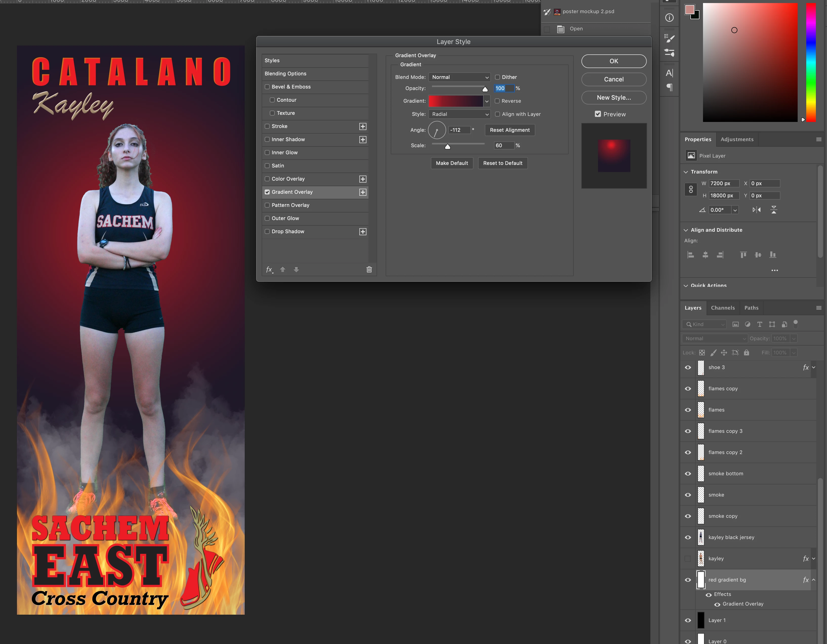
Task: Hide the smoke bottom layer
Action: click(x=688, y=474)
